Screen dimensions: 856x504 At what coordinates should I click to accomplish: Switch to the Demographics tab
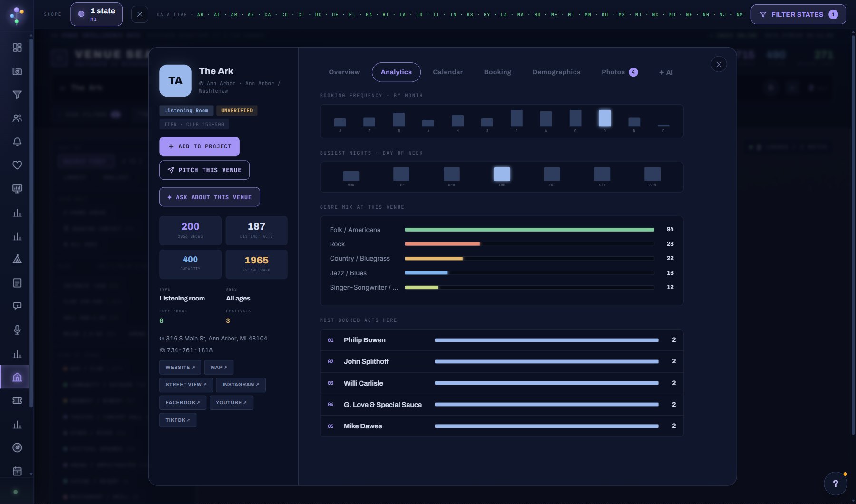556,72
